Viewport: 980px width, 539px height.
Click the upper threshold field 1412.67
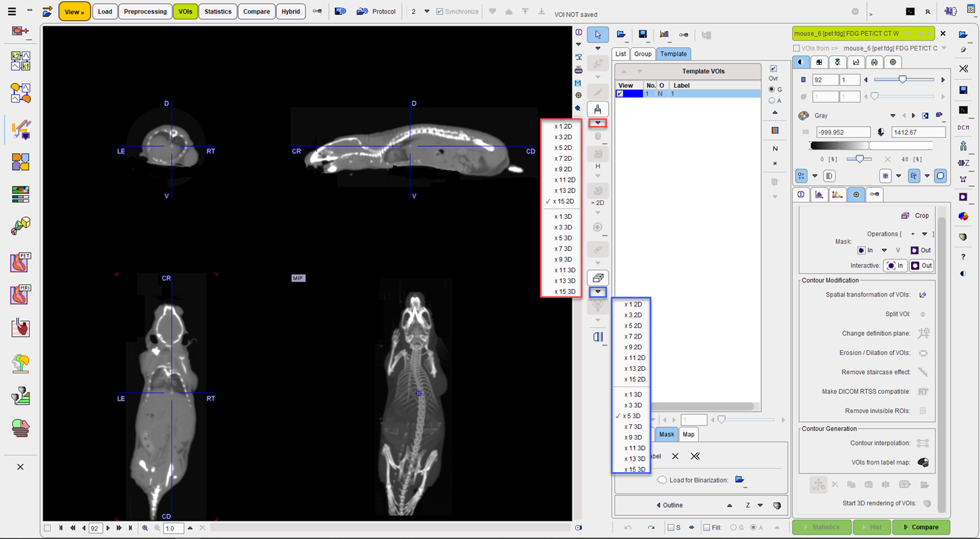[x=918, y=132]
